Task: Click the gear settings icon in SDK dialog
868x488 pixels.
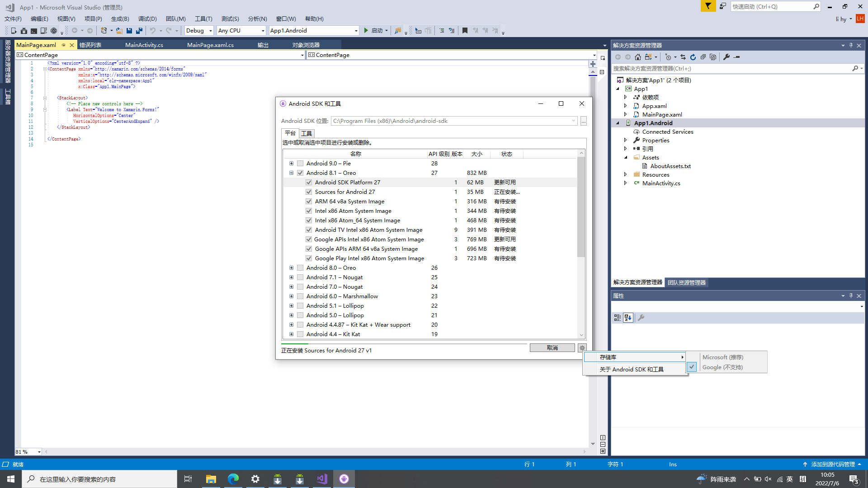Action: point(582,348)
